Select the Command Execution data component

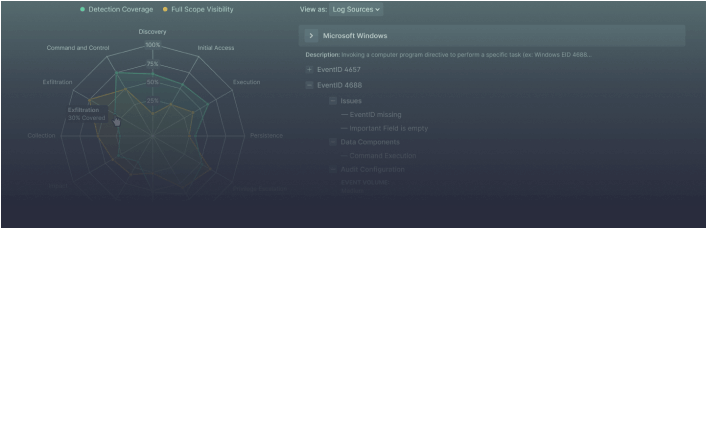point(383,156)
